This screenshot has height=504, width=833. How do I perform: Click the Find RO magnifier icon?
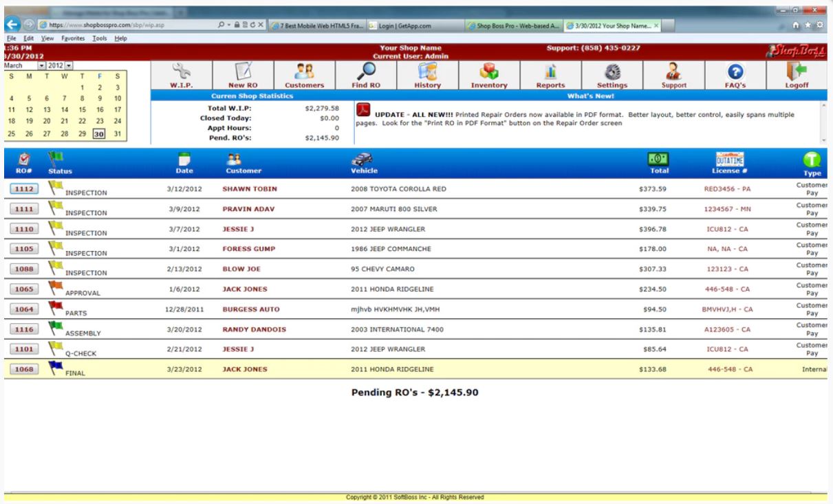(x=366, y=72)
